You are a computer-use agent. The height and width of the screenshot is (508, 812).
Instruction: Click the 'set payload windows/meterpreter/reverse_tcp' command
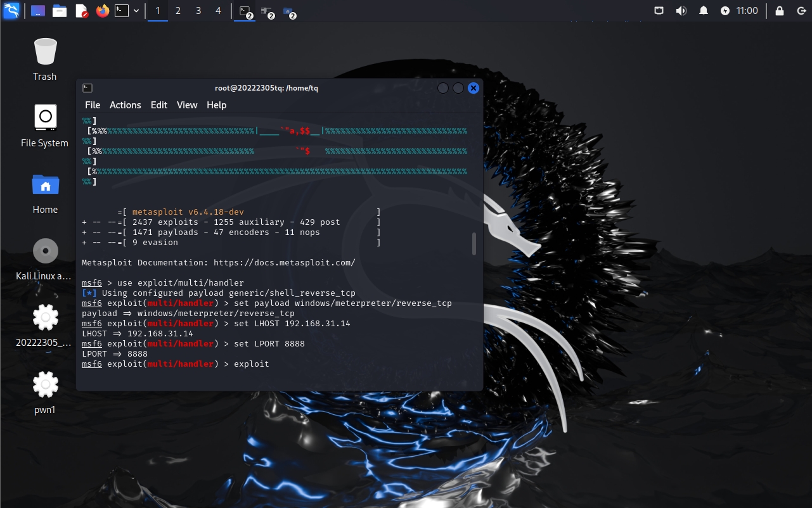[343, 303]
